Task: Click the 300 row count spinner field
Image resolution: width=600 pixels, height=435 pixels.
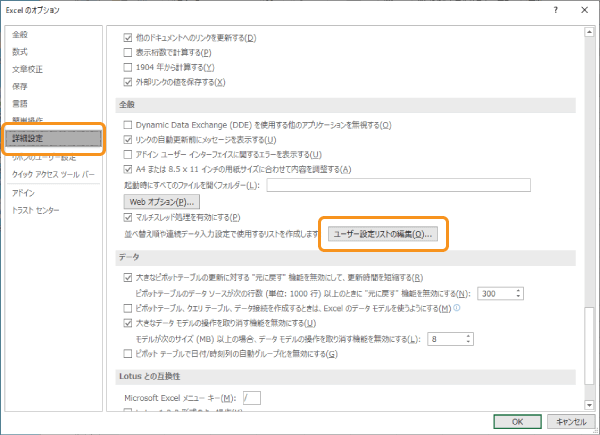Action: point(496,294)
